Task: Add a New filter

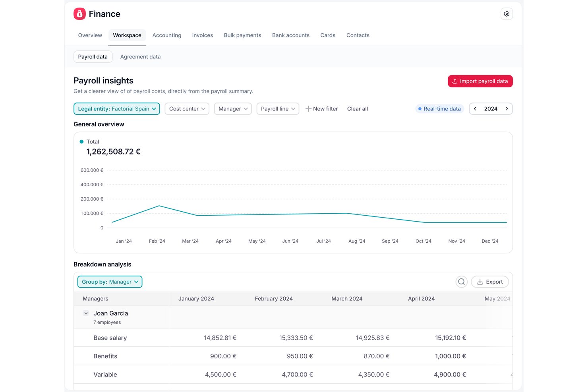Action: pos(321,109)
